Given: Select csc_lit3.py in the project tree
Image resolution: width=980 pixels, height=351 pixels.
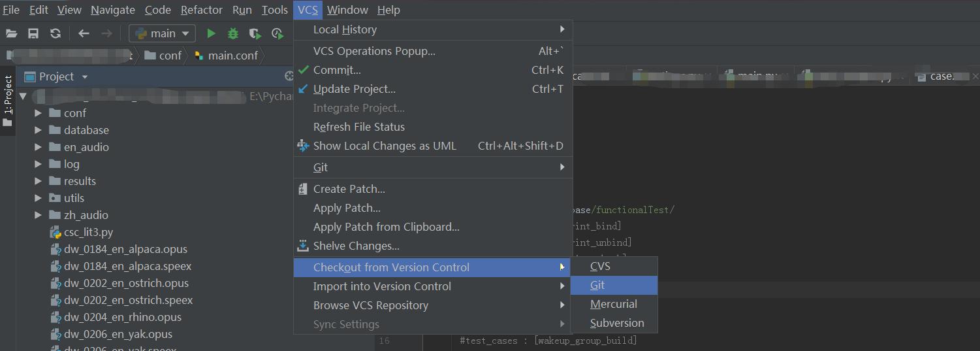Looking at the screenshot, I should (x=88, y=232).
